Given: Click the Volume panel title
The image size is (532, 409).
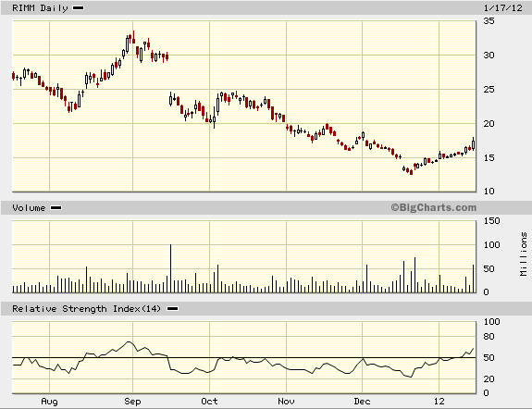Looking at the screenshot, I should coord(29,207).
